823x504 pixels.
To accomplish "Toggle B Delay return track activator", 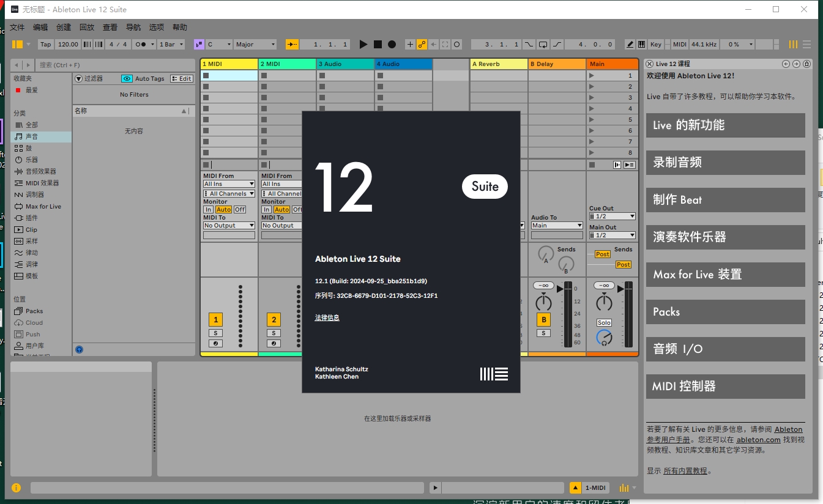I will tap(543, 319).
